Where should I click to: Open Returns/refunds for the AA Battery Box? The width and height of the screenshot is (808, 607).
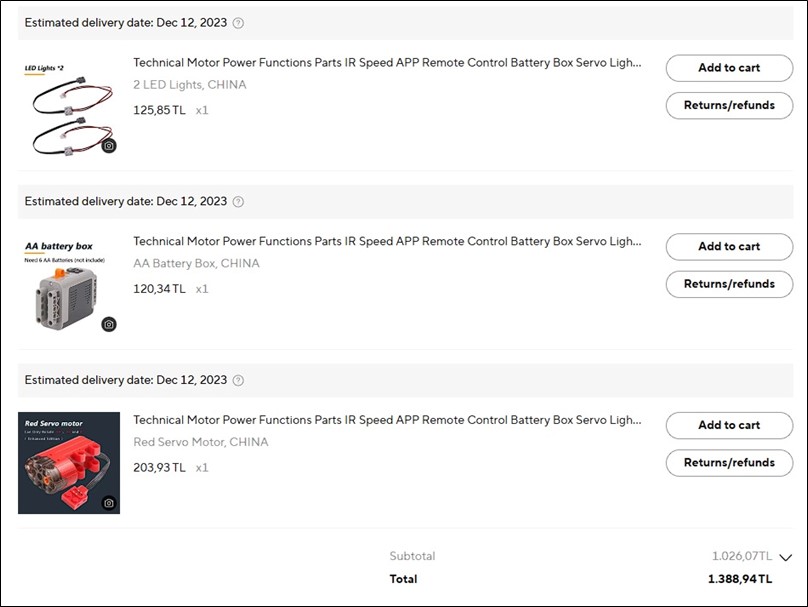click(729, 284)
